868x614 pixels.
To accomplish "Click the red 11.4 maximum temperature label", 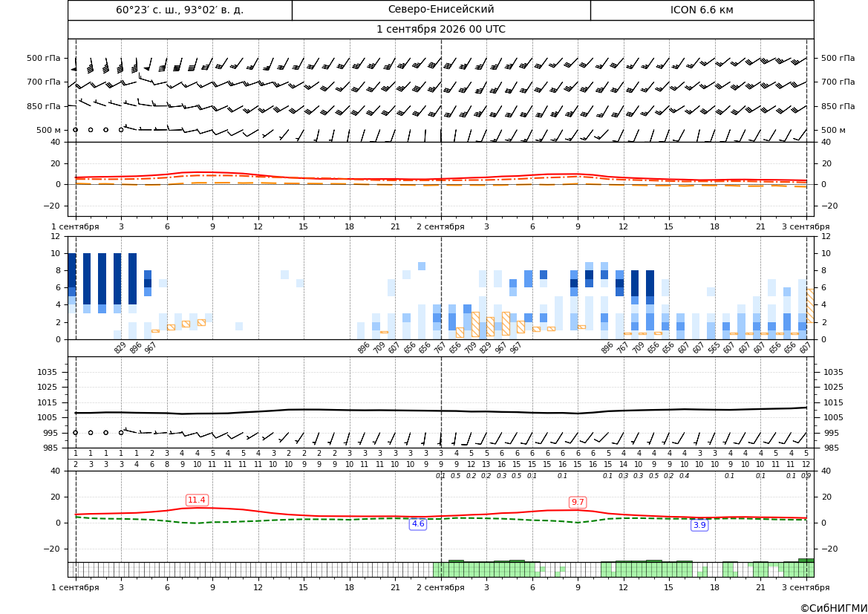I will (x=197, y=500).
